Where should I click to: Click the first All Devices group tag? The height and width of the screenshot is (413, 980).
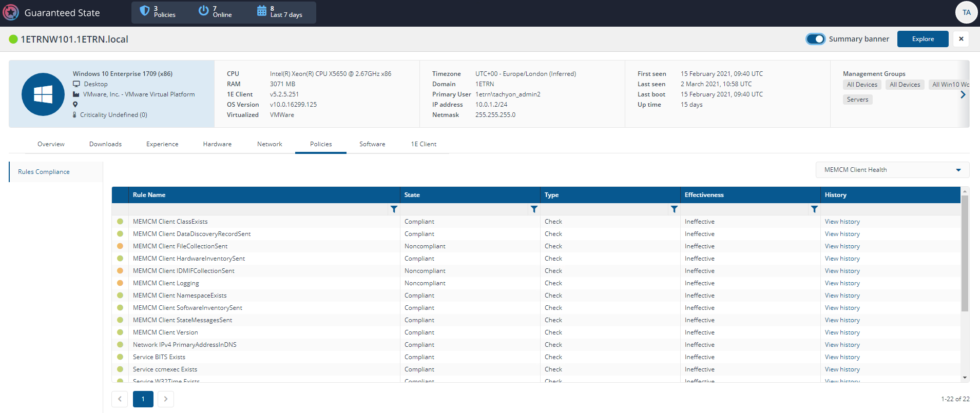point(862,85)
